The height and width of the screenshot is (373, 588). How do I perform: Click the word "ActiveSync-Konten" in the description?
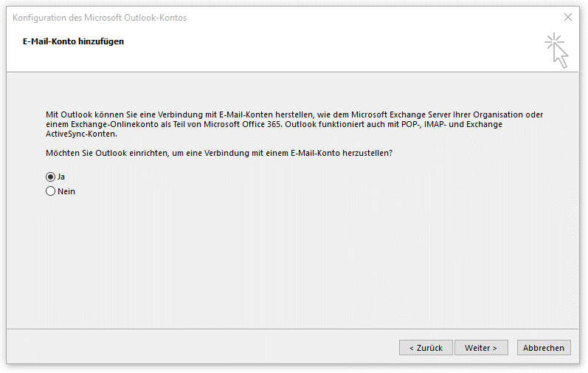click(x=81, y=134)
